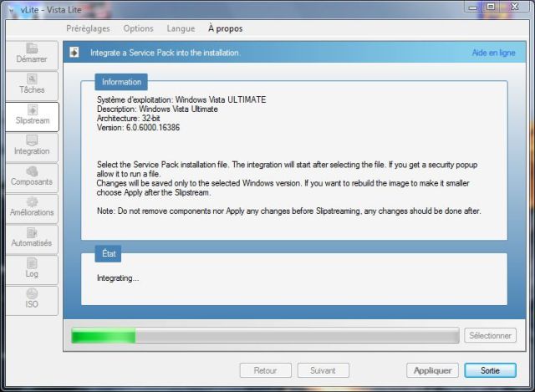Click the Sortie button
This screenshot has height=392, width=535.
click(x=491, y=370)
